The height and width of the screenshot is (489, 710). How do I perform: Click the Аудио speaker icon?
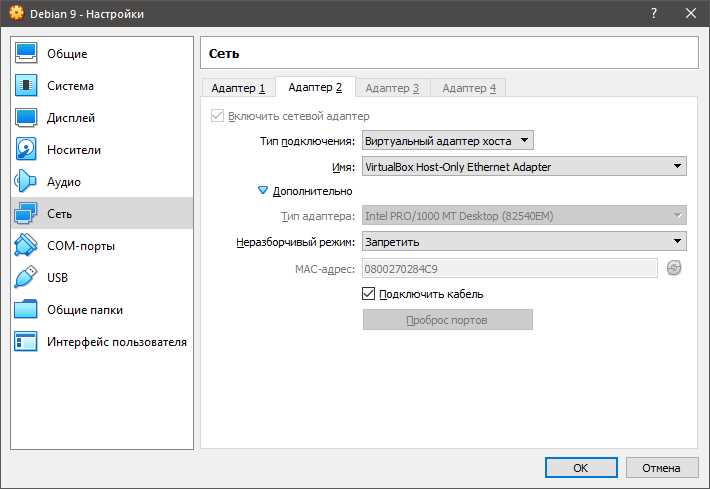[26, 181]
